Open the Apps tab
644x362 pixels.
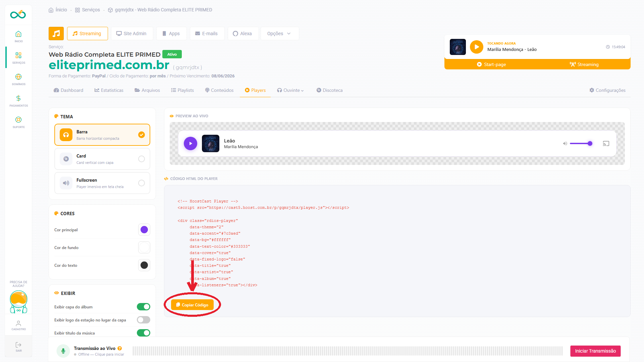[x=171, y=34]
